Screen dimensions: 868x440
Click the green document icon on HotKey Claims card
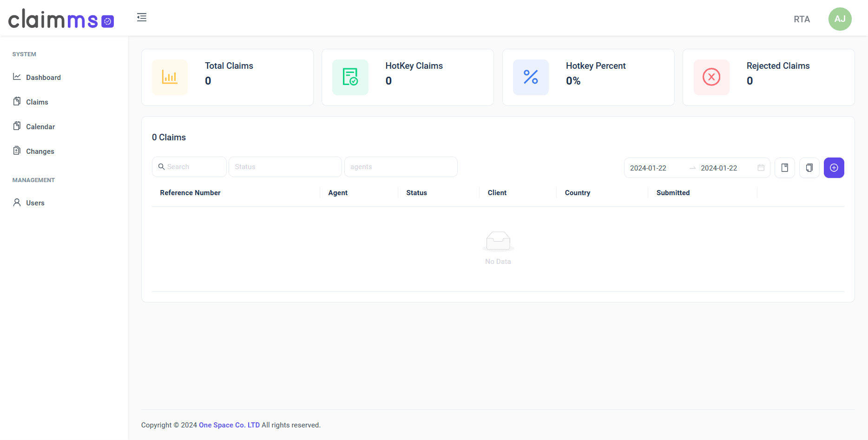[350, 77]
